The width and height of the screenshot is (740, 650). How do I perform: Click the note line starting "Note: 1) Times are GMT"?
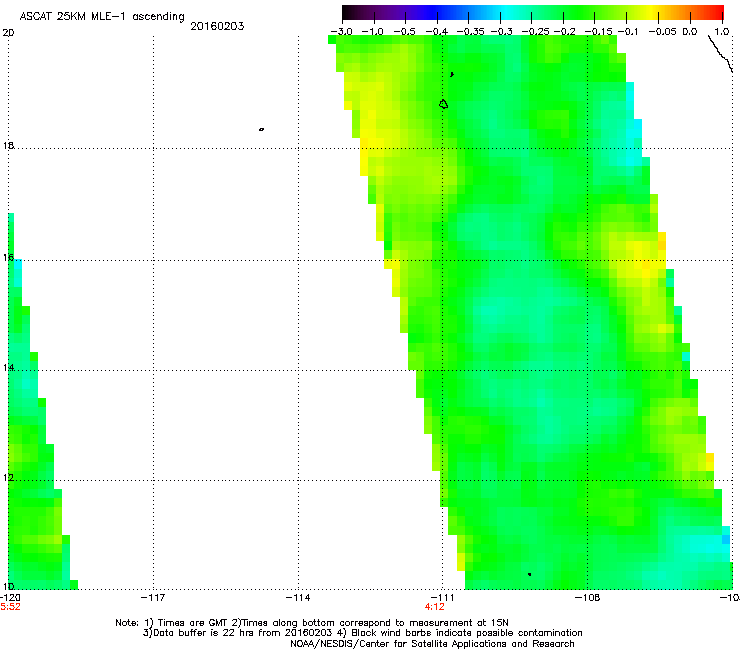(x=312, y=623)
